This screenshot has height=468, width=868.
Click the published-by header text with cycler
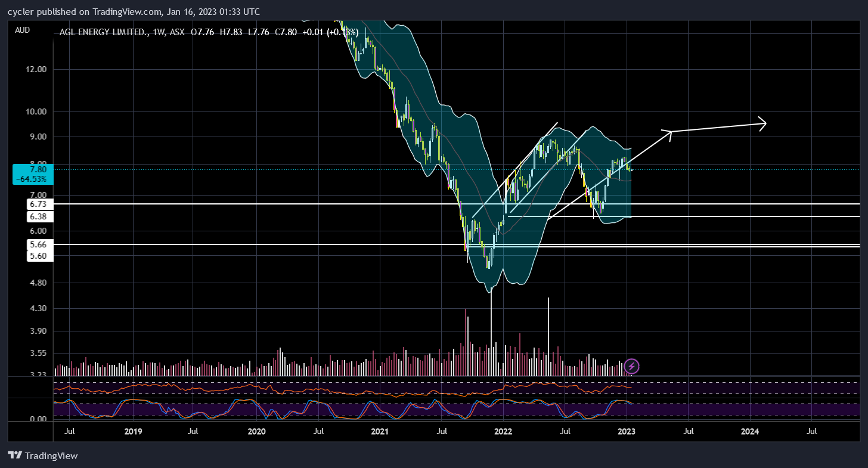click(x=134, y=11)
